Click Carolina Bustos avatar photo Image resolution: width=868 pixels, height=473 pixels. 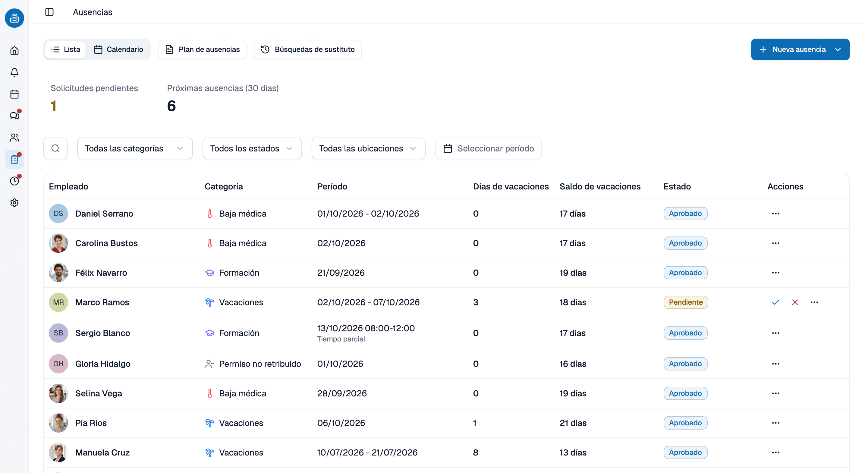[58, 243]
